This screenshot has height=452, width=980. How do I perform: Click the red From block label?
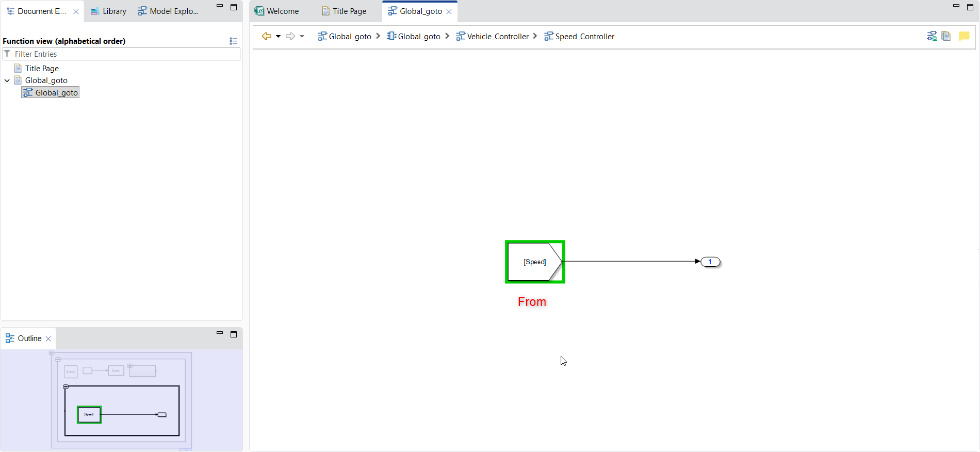click(532, 302)
